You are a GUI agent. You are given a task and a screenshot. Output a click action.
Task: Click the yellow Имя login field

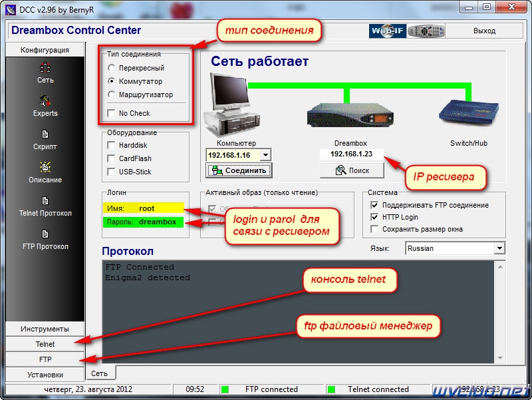(144, 208)
